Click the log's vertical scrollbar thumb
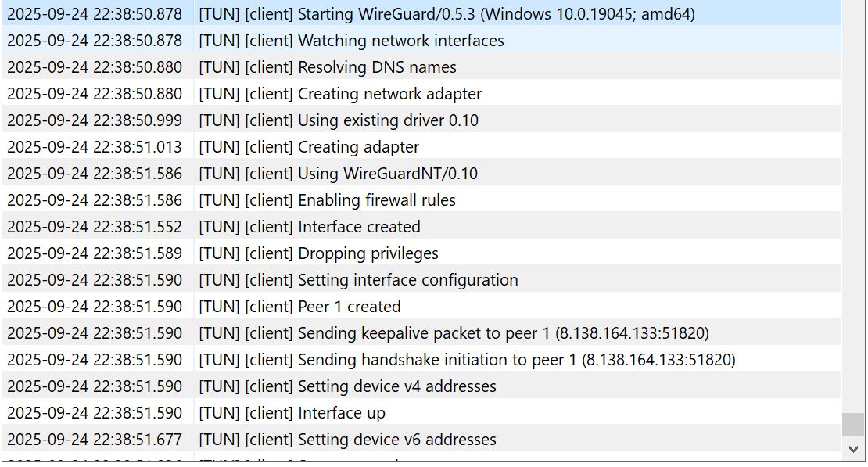This screenshot has height=467, width=868. pyautogui.click(x=852, y=424)
